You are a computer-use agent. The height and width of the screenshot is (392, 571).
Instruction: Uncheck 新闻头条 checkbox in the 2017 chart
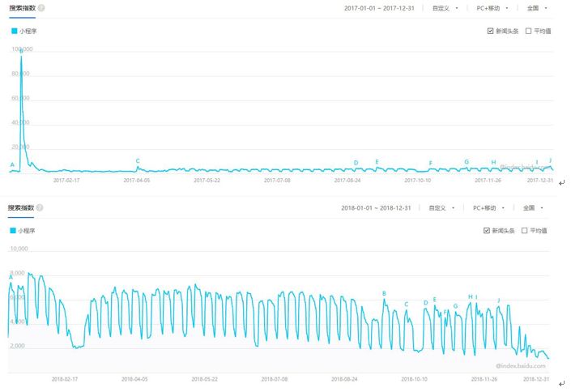(491, 31)
